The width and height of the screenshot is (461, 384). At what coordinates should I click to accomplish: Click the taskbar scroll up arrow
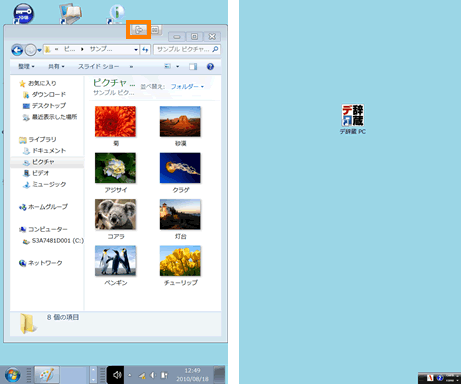94,370
